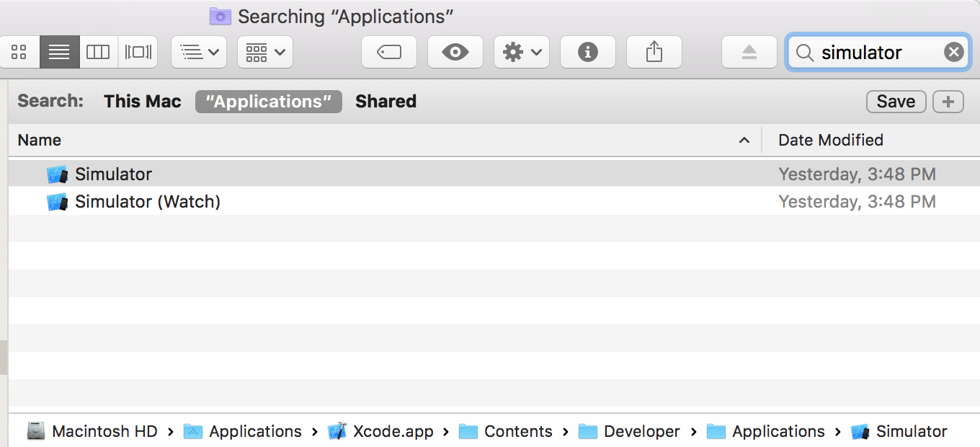Click the smart folder title icon
Screen dimensions: 980x447
(220, 16)
